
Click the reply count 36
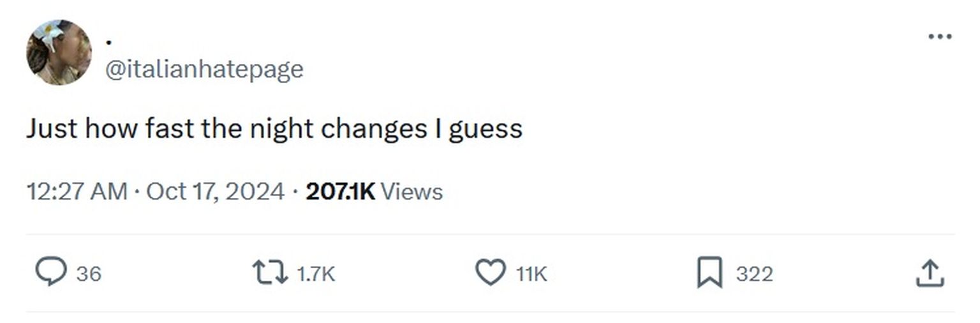(x=89, y=274)
